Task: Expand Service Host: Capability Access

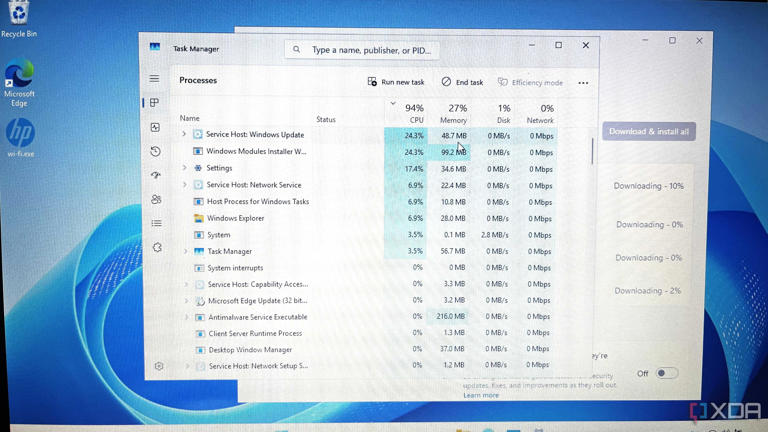Action: click(x=186, y=284)
